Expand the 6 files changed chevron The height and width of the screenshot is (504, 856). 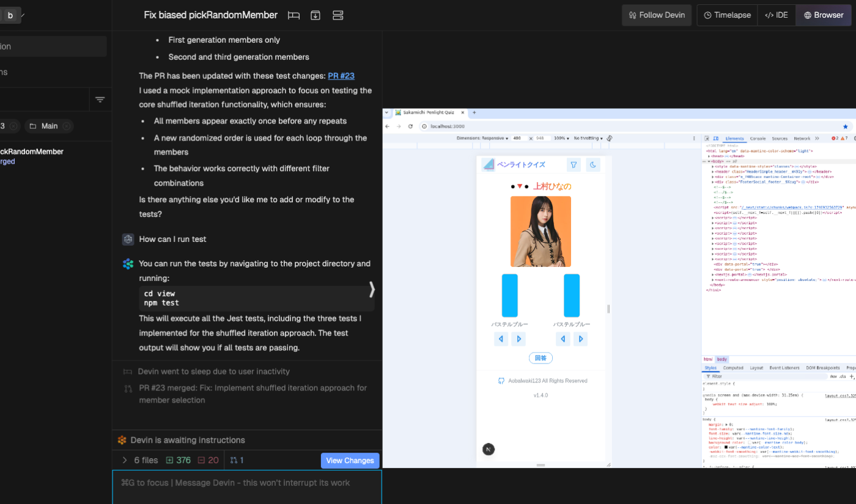click(125, 460)
